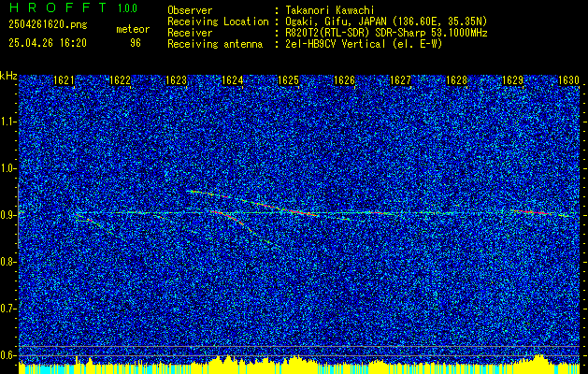Click R820T2(RTL-SDR) SDR-Sharp 53.1000MHz text
The image size is (588, 374).
pos(386,33)
